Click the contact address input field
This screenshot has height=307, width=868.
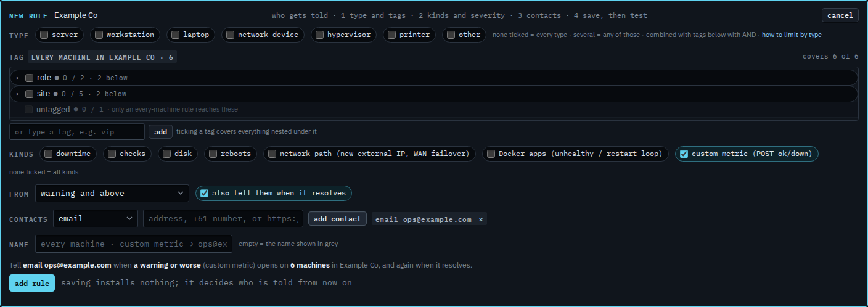click(223, 218)
